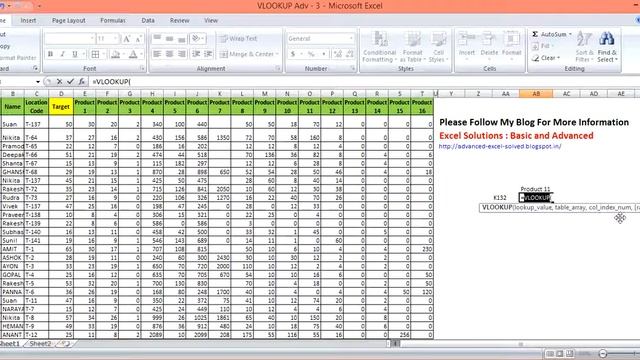This screenshot has height=360, width=640.
Task: Open the Page Layout tab
Action: point(69,20)
